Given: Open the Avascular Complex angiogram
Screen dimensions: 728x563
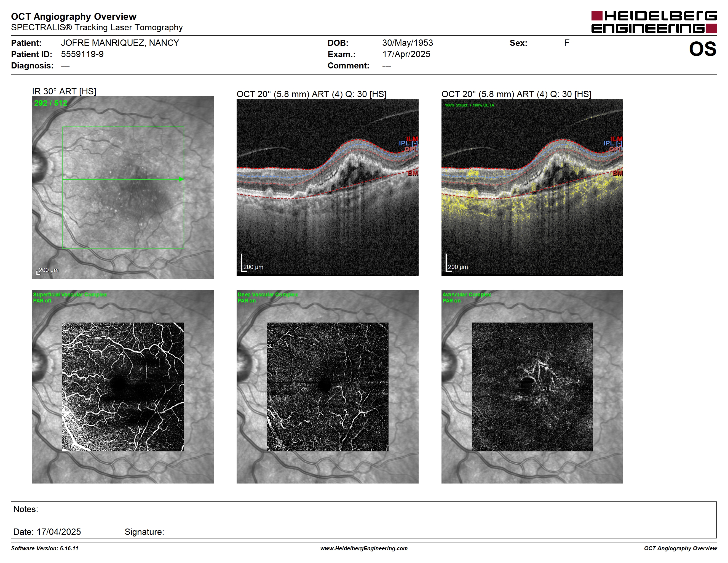Looking at the screenshot, I should [x=532, y=387].
